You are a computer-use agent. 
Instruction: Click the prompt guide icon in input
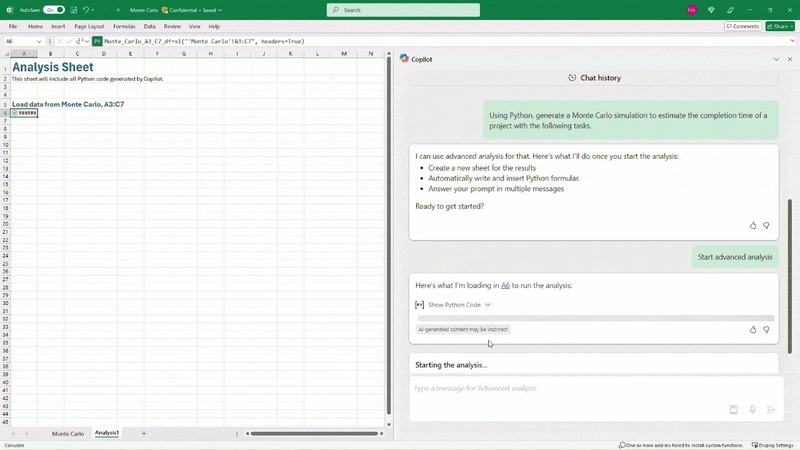(733, 409)
